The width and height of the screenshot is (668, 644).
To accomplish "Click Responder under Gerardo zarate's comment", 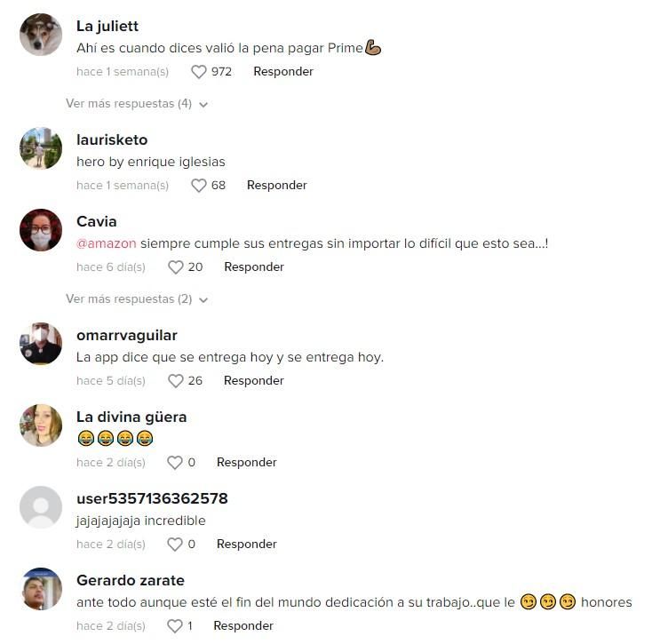I will (x=243, y=626).
